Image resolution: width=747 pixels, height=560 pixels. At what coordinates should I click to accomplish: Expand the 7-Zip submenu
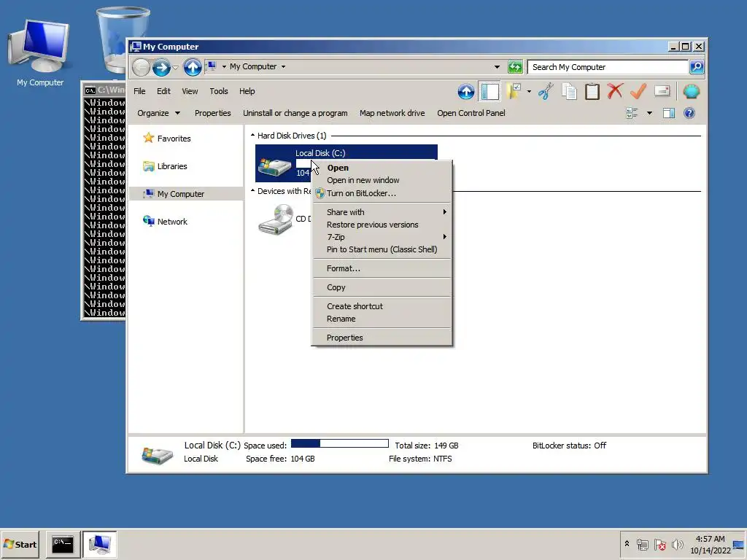pyautogui.click(x=381, y=237)
